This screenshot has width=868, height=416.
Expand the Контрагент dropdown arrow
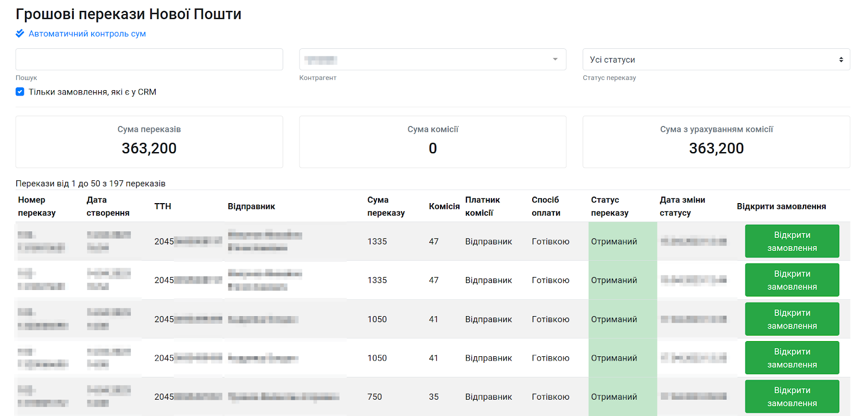pos(555,59)
